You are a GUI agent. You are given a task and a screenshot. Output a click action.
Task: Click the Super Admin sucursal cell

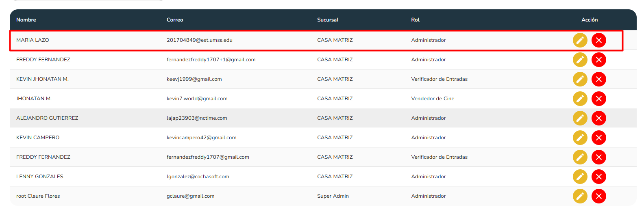click(333, 196)
